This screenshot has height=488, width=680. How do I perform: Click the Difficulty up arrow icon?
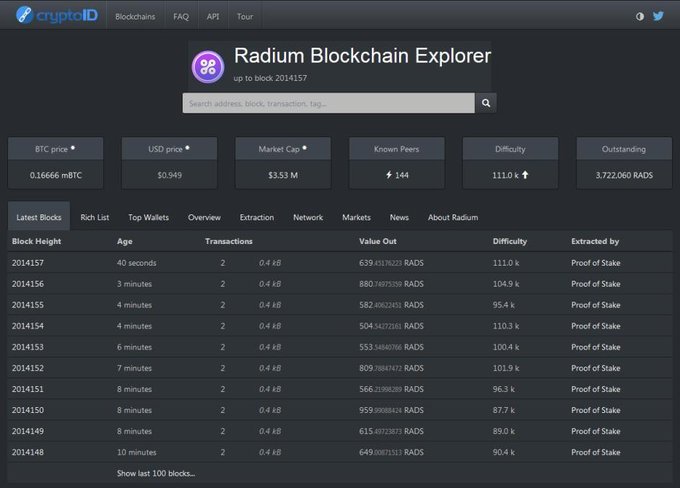click(525, 175)
